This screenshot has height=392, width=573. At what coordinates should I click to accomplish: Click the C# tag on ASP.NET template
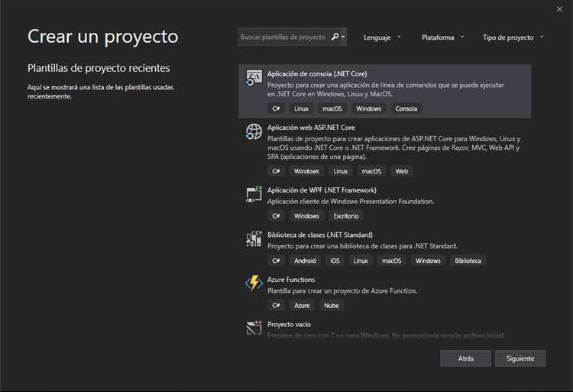click(276, 171)
